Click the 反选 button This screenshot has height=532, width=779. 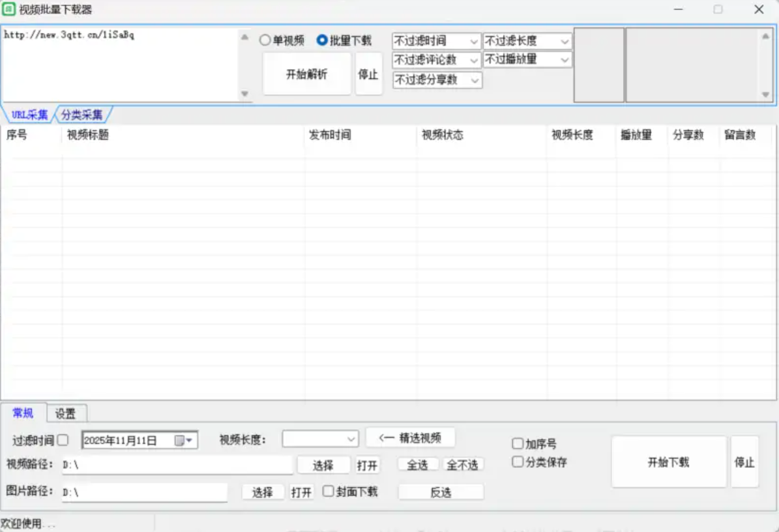[x=441, y=492]
